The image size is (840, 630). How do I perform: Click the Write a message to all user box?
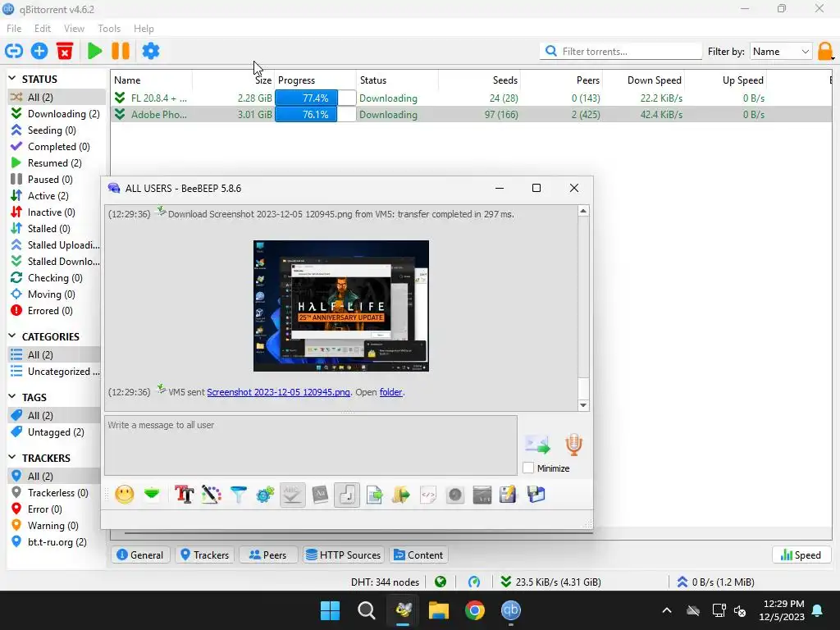(311, 445)
